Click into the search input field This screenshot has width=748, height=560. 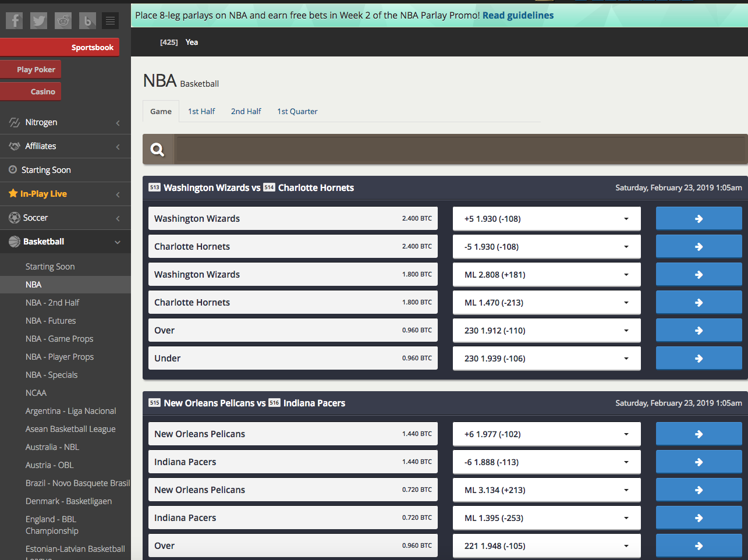[460, 150]
